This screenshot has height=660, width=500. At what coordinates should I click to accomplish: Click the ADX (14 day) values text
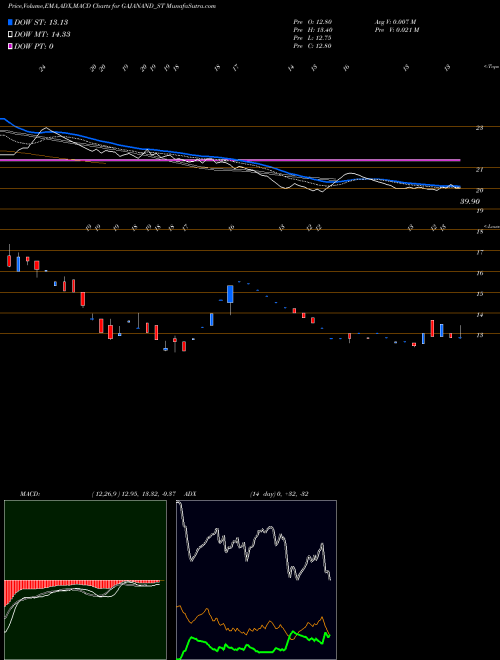pos(279,494)
